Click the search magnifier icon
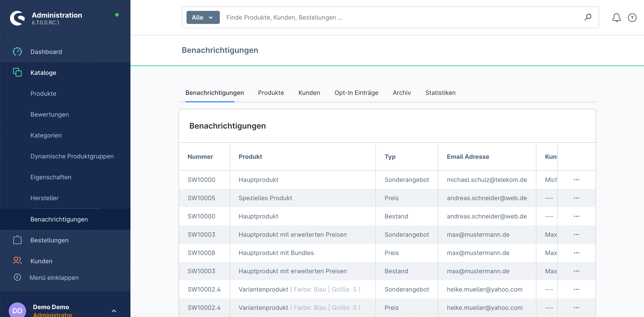 (x=588, y=17)
